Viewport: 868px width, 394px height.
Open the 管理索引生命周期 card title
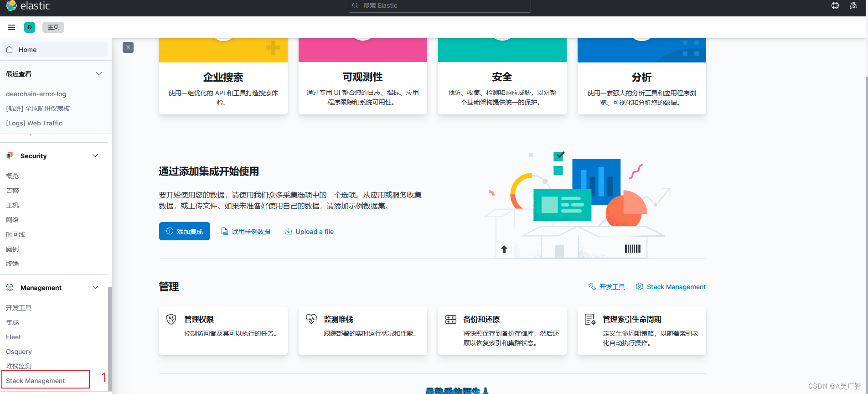pyautogui.click(x=632, y=319)
